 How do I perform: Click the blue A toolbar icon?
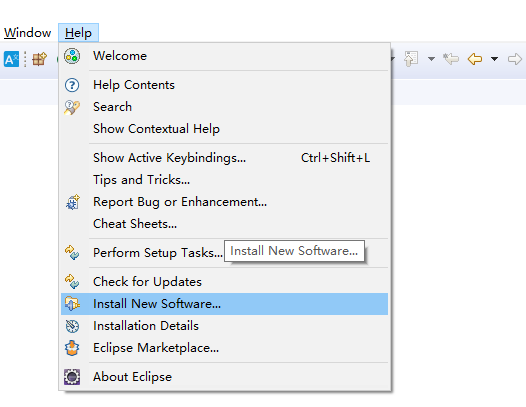11,59
